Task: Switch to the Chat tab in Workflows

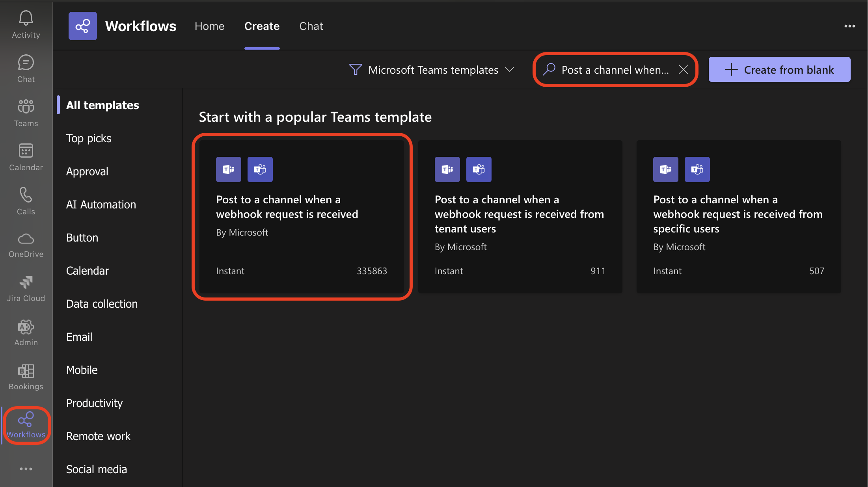Action: (x=311, y=26)
